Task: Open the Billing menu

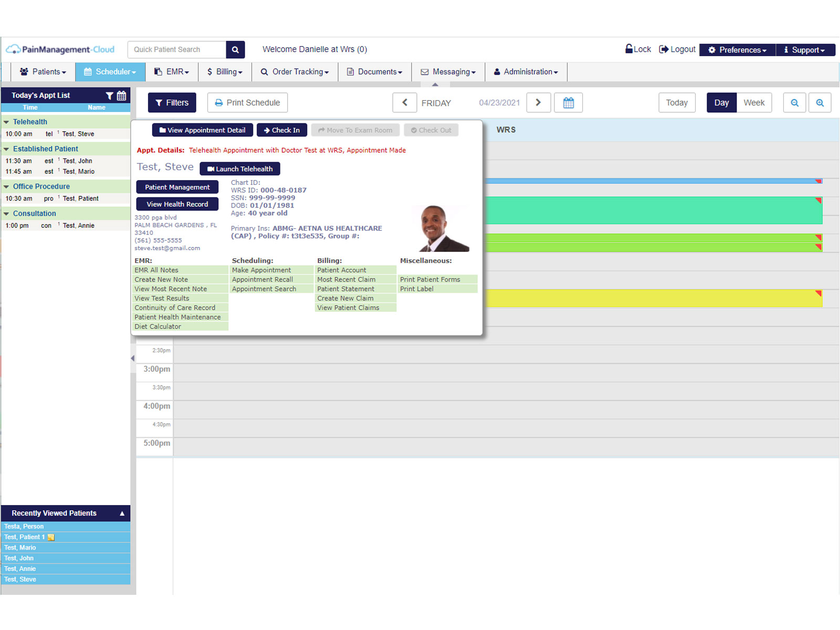Action: coord(225,72)
